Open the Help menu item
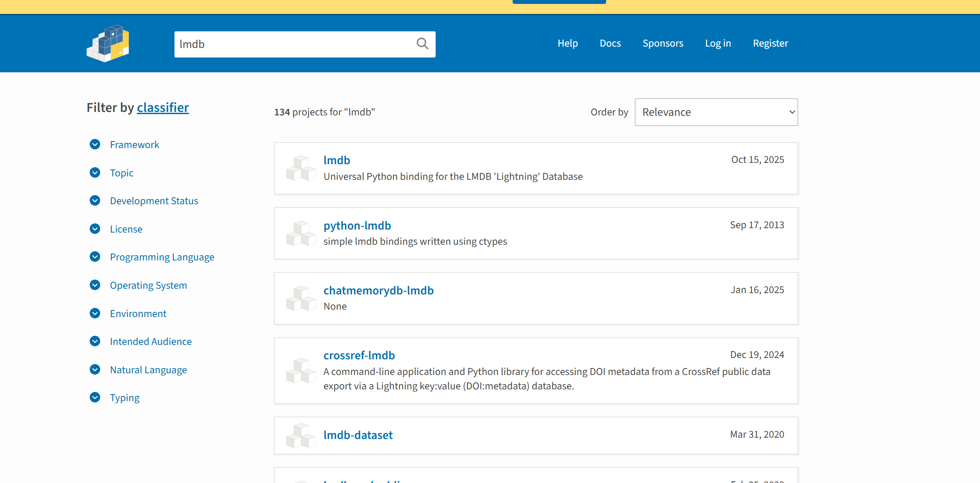This screenshot has height=483, width=980. [567, 44]
